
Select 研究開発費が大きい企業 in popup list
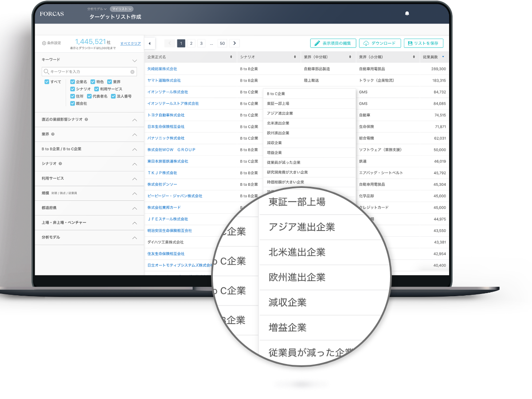(x=287, y=172)
